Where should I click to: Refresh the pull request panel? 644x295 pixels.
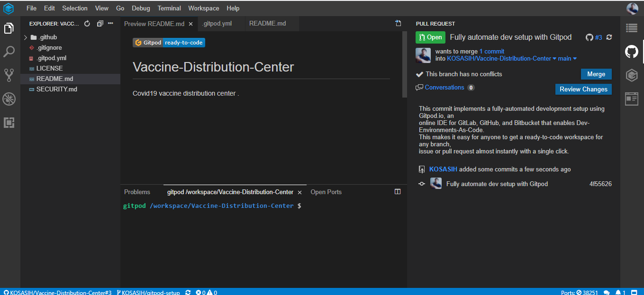click(609, 37)
